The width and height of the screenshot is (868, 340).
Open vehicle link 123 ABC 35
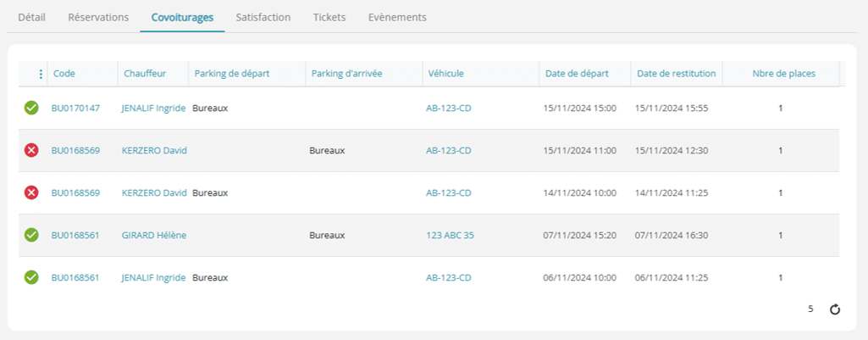[450, 235]
